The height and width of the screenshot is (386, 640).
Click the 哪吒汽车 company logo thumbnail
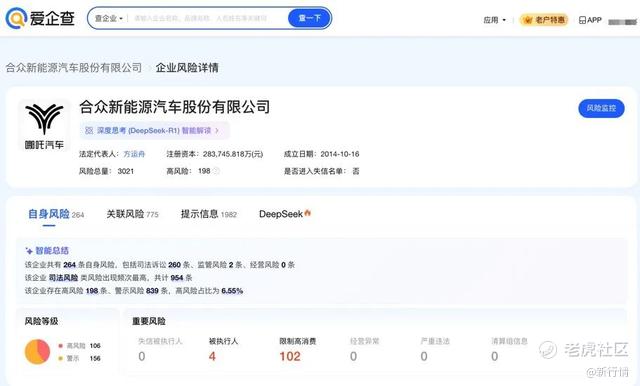click(x=44, y=126)
